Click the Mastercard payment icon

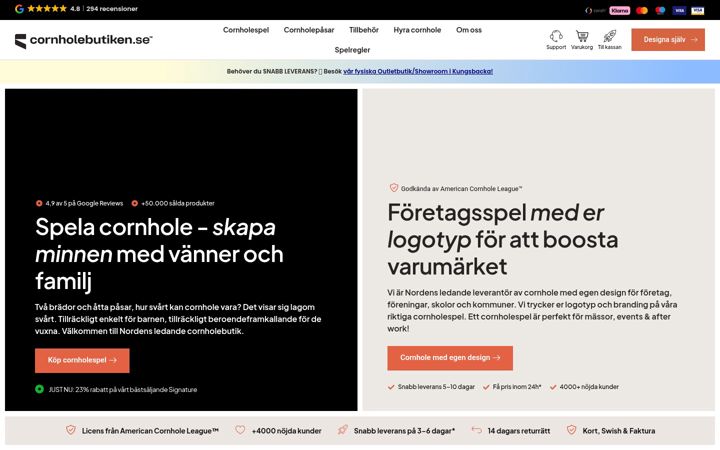tap(642, 11)
